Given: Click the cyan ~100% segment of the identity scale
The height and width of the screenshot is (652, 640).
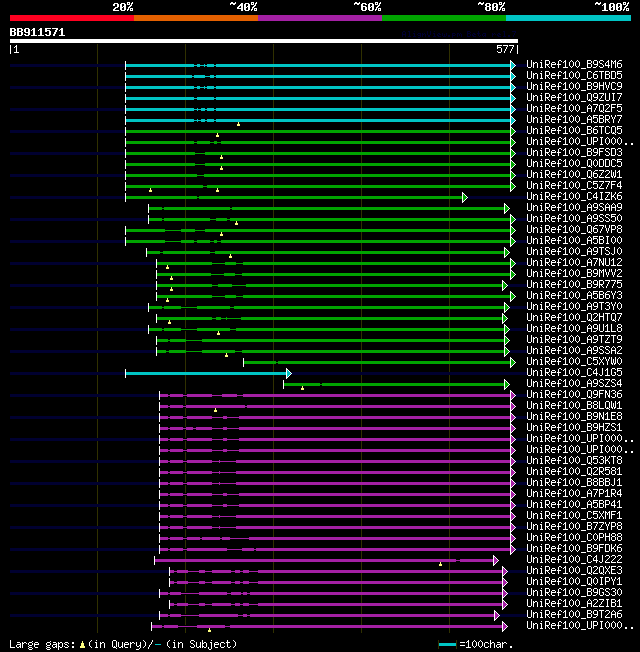Looking at the screenshot, I should tap(568, 18).
